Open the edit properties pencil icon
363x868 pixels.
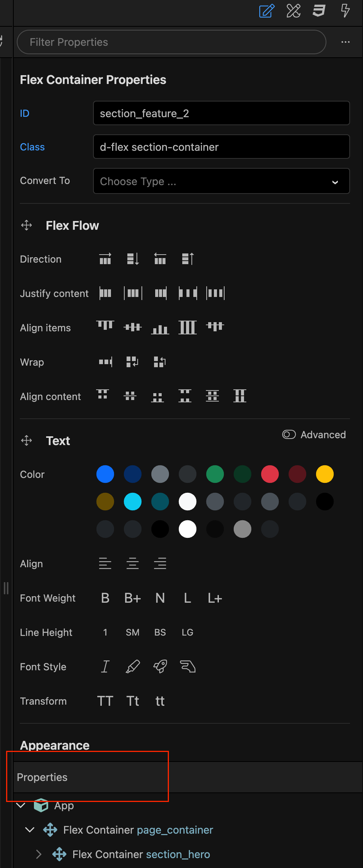click(x=267, y=11)
